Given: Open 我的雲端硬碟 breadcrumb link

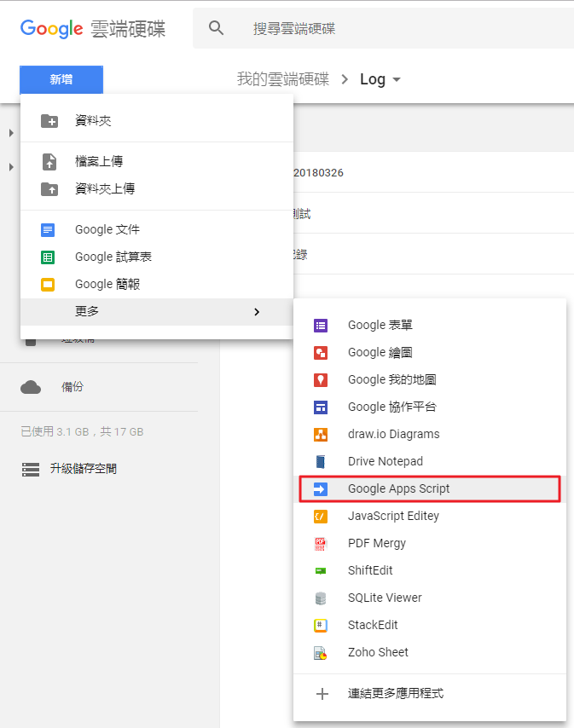Looking at the screenshot, I should click(x=283, y=79).
